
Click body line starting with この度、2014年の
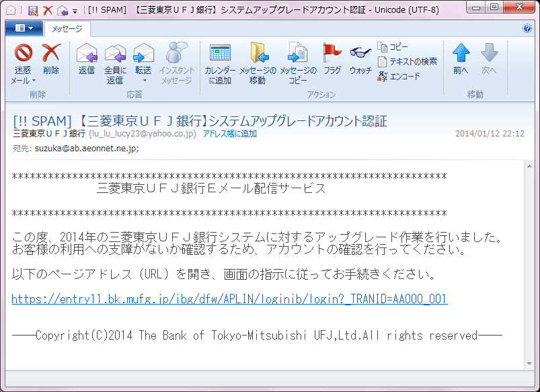click(x=258, y=237)
